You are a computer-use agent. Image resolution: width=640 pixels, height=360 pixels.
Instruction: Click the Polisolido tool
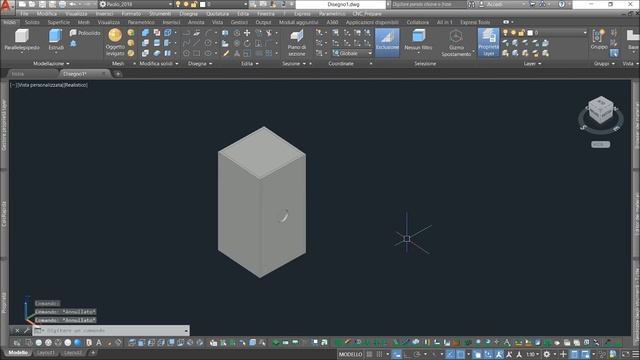[x=85, y=33]
